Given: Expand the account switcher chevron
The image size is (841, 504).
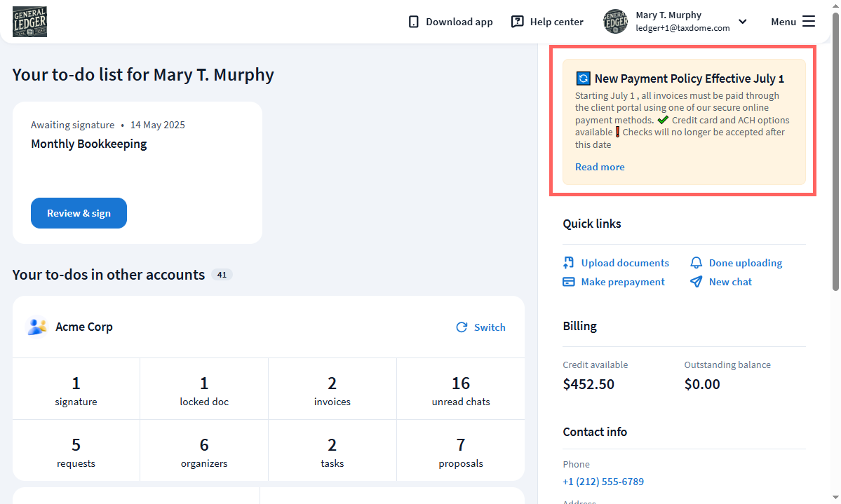Looking at the screenshot, I should tap(743, 22).
